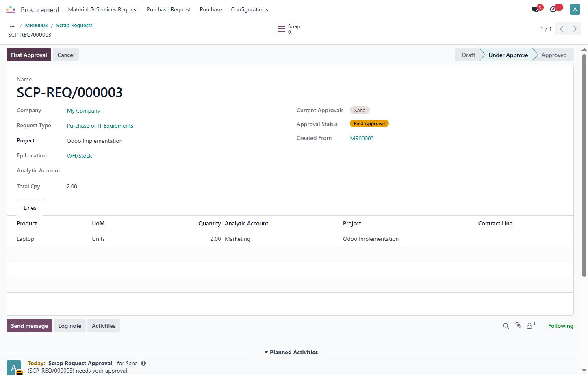Collapse the Planned Activities section
Viewport: 588px width, 375px height.
click(x=291, y=352)
